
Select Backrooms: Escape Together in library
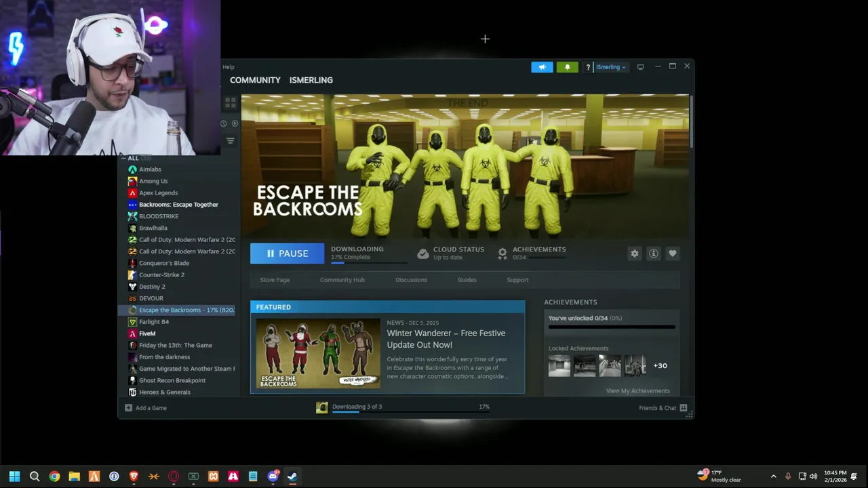click(x=178, y=205)
